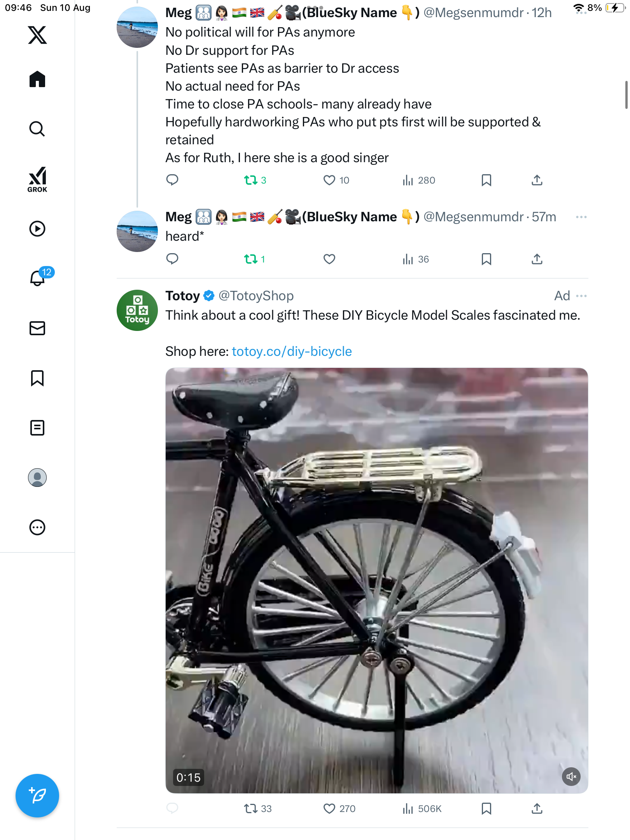
Task: Open Bookmarks in the sidebar
Action: (x=37, y=378)
